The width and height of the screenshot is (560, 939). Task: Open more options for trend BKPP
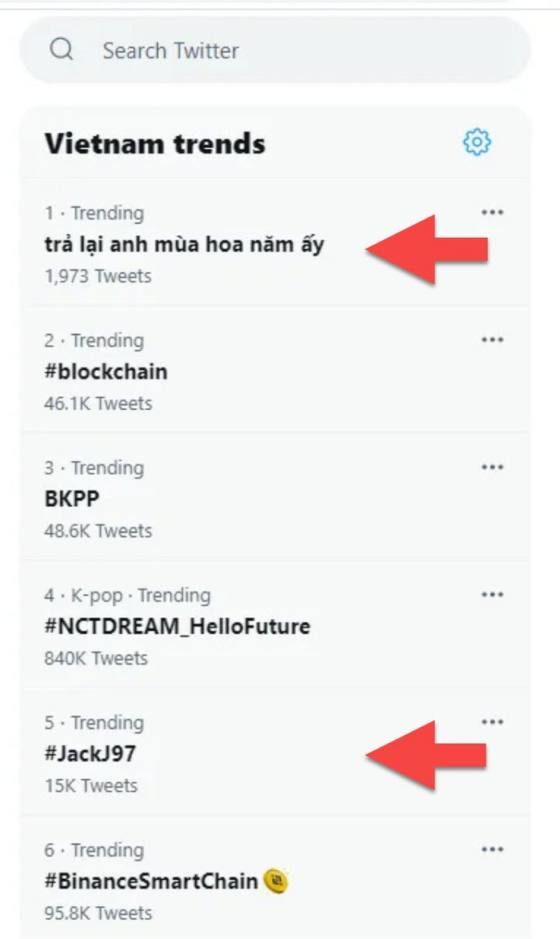point(492,467)
